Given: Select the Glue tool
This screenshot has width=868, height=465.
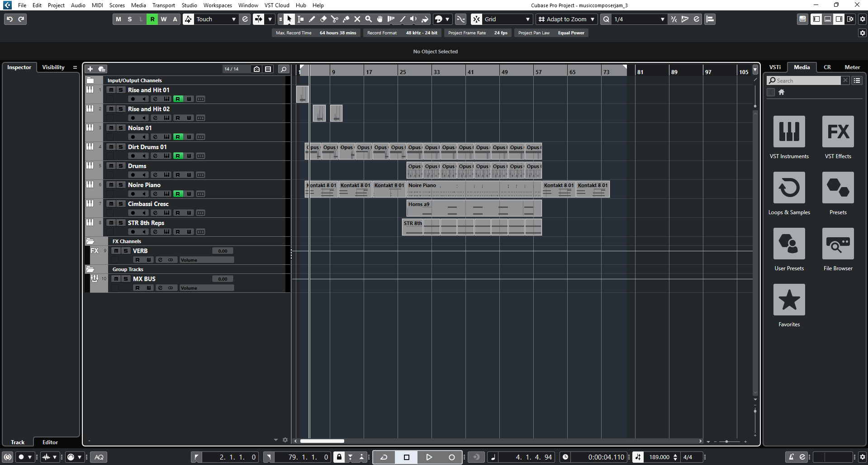Looking at the screenshot, I should point(346,19).
